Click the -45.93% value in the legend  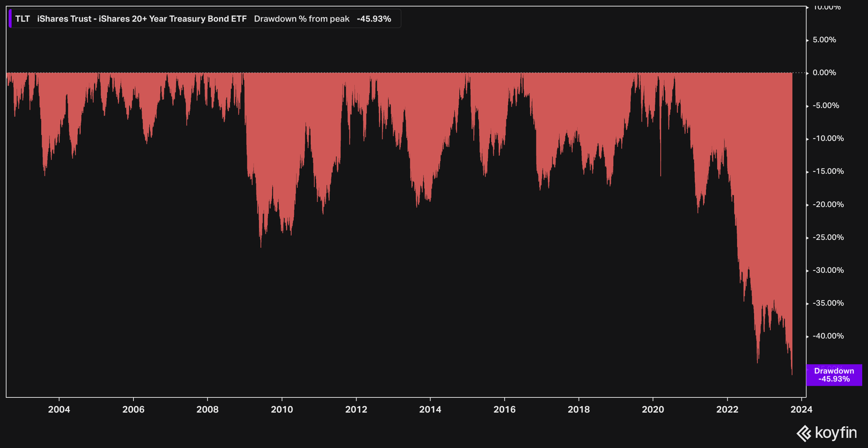[374, 19]
